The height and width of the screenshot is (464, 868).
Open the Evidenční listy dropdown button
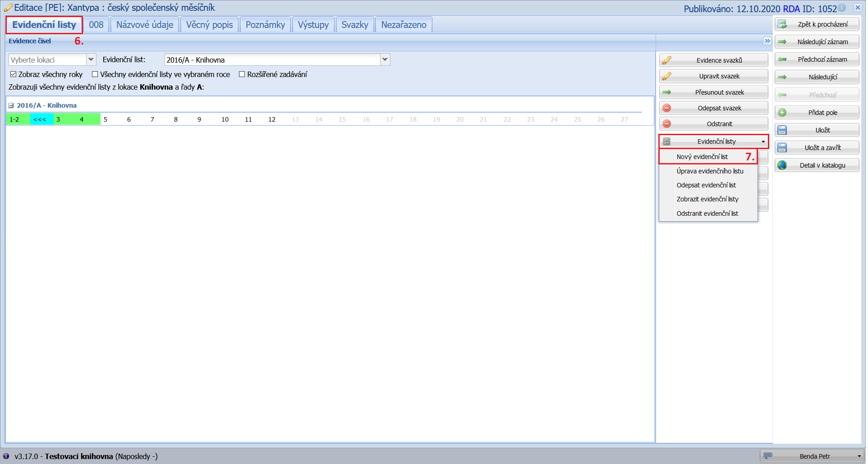click(714, 141)
